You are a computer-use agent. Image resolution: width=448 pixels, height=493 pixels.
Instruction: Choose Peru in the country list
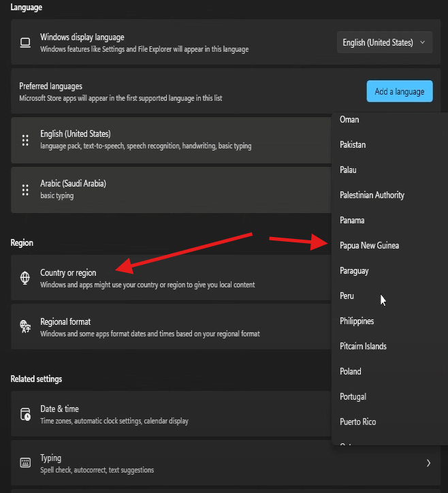(347, 296)
